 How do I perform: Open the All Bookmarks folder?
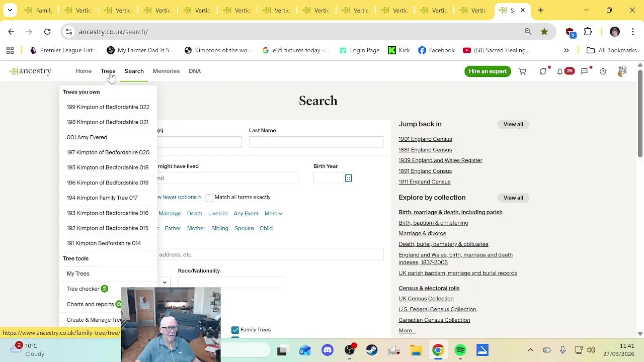click(x=612, y=50)
